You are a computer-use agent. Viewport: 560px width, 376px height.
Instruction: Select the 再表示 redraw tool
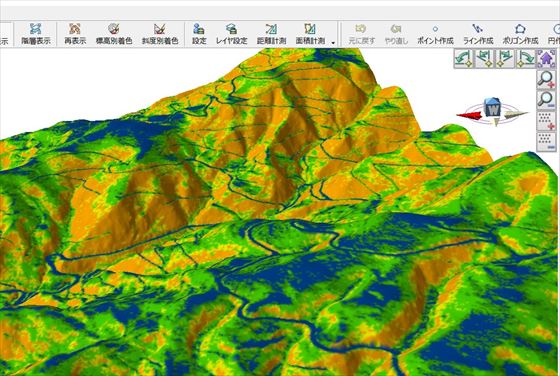pos(75,34)
